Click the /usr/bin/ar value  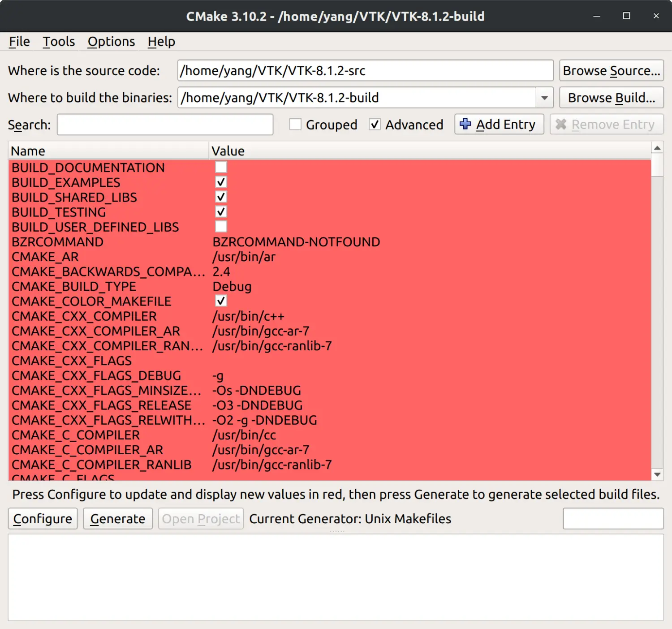(x=244, y=257)
